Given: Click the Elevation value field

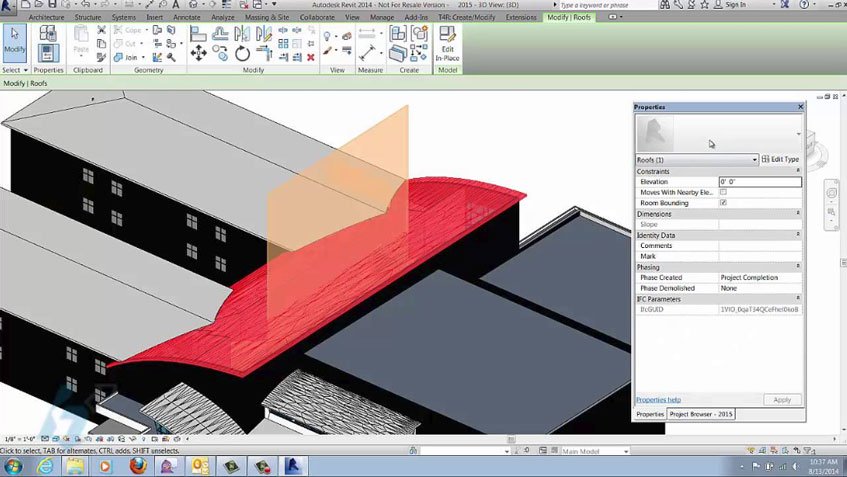Looking at the screenshot, I should [x=759, y=182].
